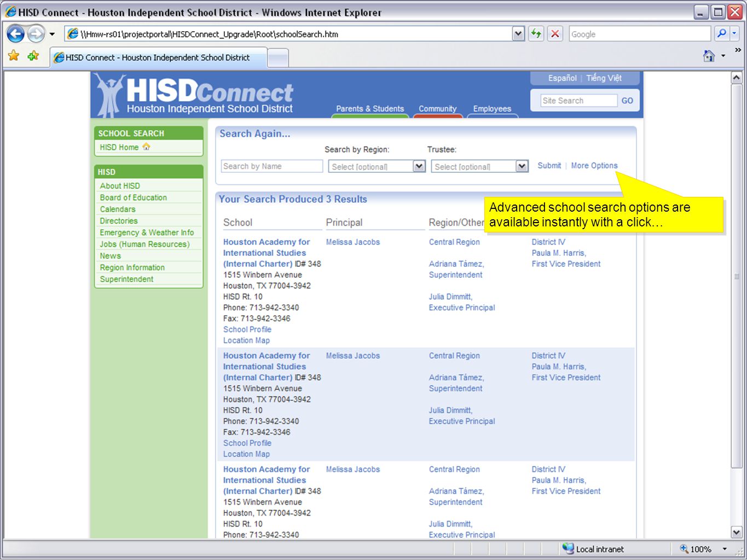Image resolution: width=747 pixels, height=560 pixels.
Task: Open the address bar history dropdown
Action: (x=518, y=34)
